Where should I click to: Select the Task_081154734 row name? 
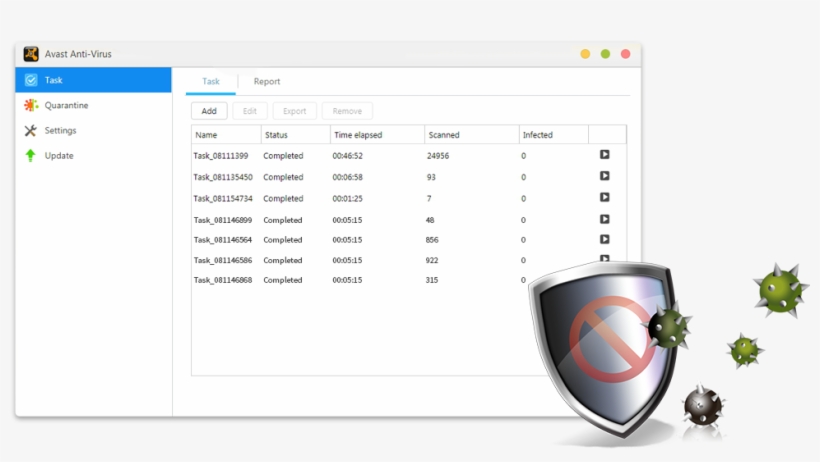(x=223, y=199)
